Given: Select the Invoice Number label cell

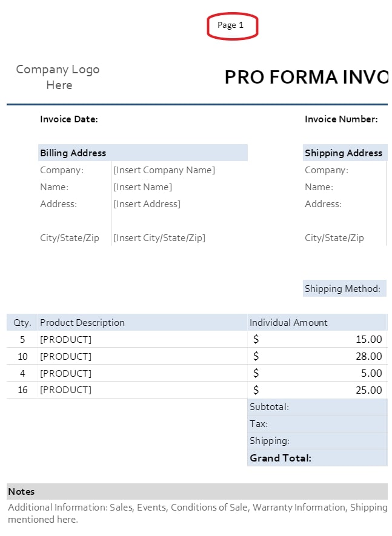Looking at the screenshot, I should coord(341,119).
